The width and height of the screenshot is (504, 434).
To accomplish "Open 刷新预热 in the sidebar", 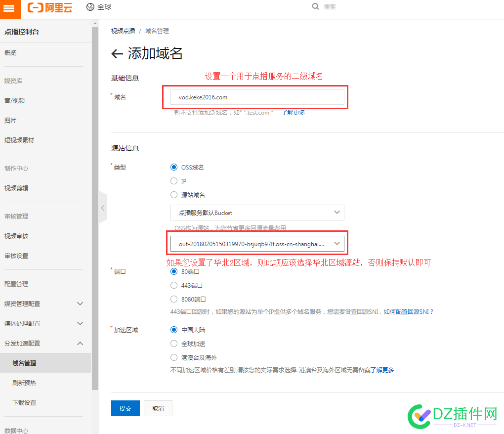I will 24,383.
